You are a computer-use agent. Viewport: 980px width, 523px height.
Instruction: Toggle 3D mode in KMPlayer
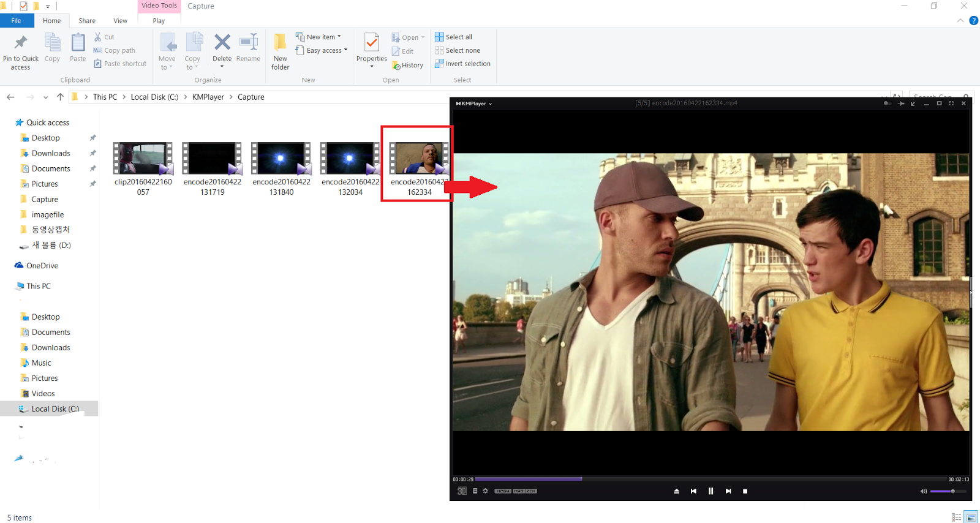(462, 491)
